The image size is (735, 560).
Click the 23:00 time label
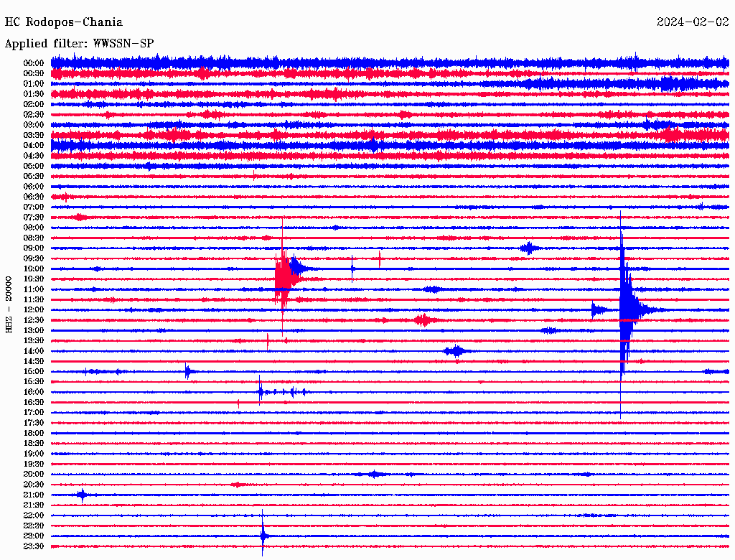pyautogui.click(x=34, y=536)
